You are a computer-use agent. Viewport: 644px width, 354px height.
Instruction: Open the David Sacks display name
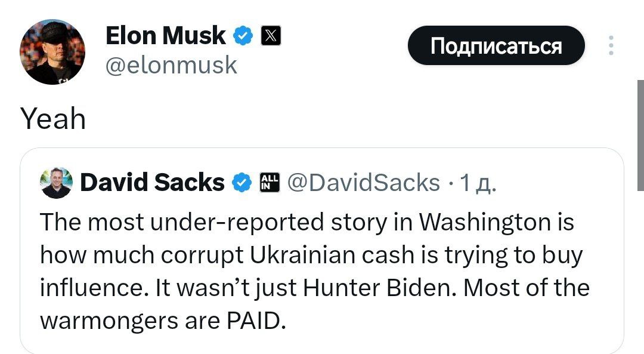pos(152,183)
